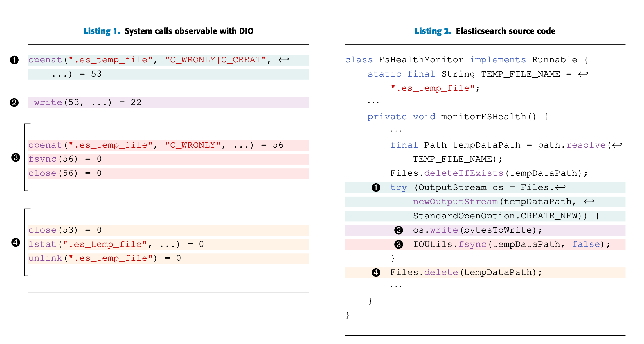This screenshot has height=344, width=644.
Task: Select 'private void monitorFSHealth() {' line
Action: tap(458, 117)
